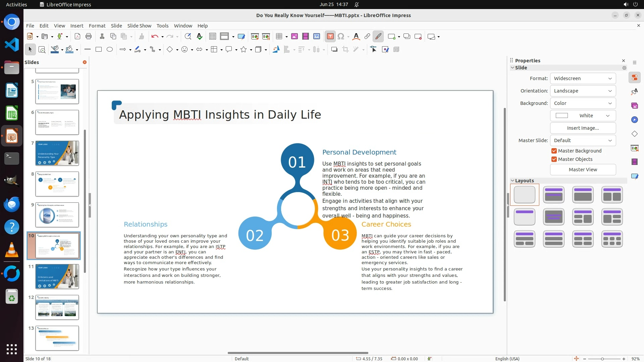Select the Rectangle drawing tool
Image resolution: width=644 pixels, height=362 pixels.
tap(99, 50)
